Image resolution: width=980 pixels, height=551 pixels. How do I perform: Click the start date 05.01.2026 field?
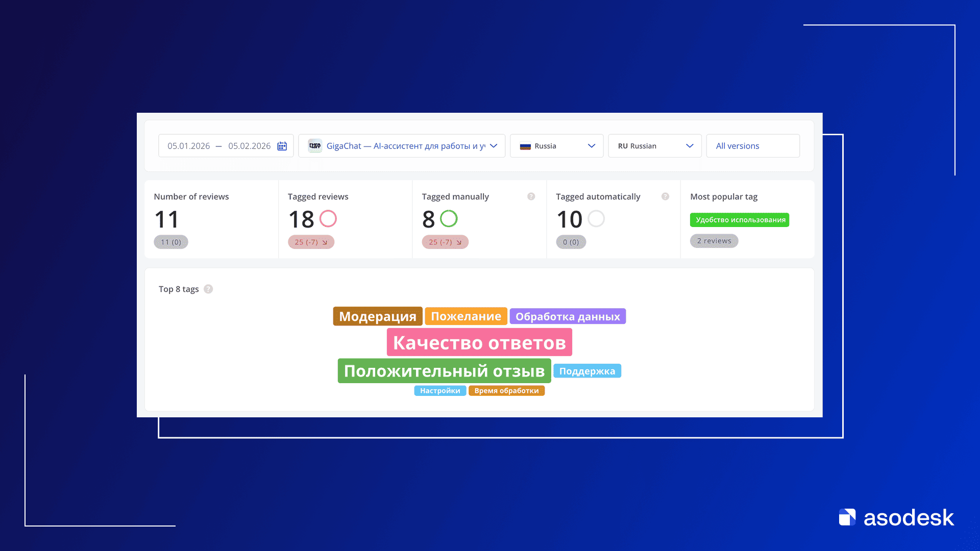click(x=189, y=146)
